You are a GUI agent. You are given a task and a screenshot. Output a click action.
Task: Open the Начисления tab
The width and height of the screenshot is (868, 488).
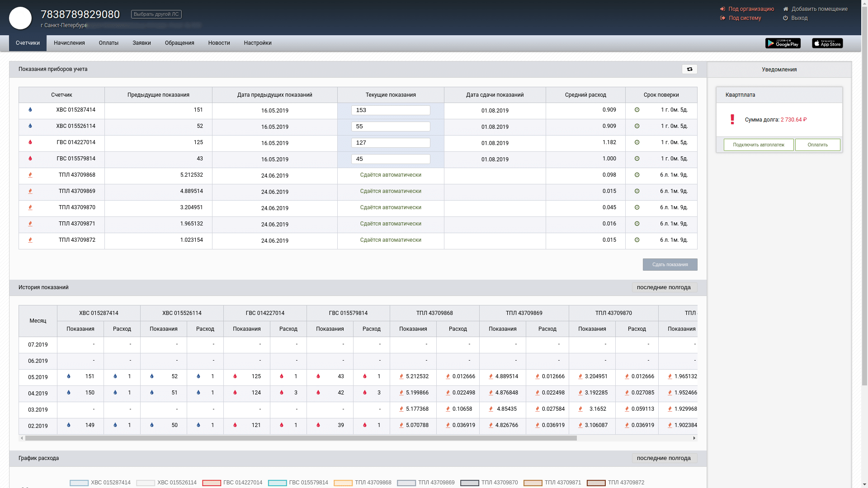tap(69, 43)
